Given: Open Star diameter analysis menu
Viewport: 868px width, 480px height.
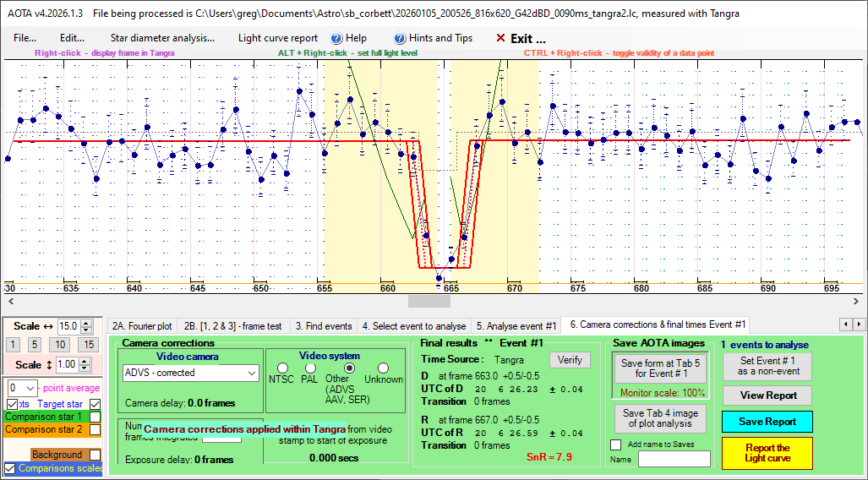Looking at the screenshot, I should (162, 38).
